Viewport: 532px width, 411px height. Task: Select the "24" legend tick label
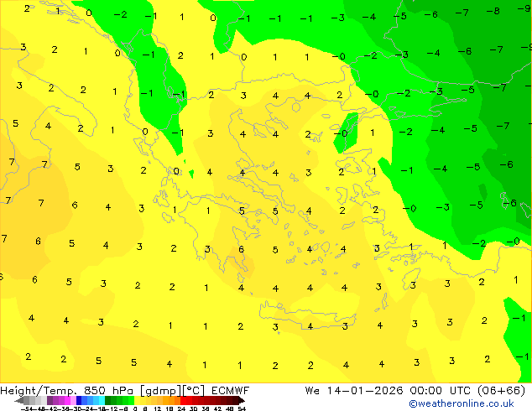tap(181, 409)
